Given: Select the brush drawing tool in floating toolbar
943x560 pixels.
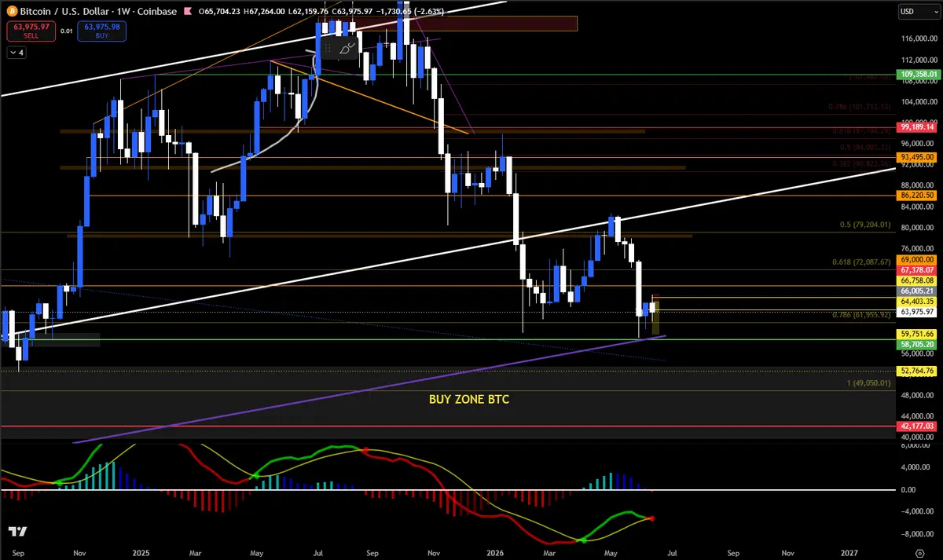Looking at the screenshot, I should coord(347,49).
